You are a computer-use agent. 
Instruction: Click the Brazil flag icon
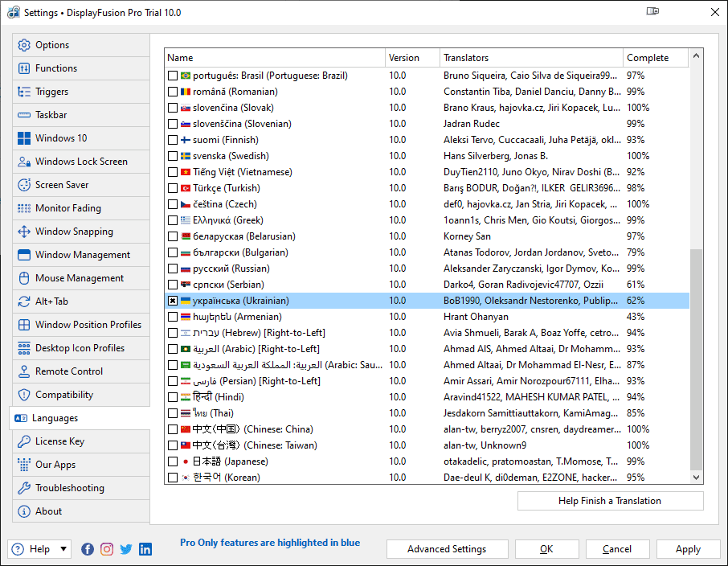pyautogui.click(x=186, y=76)
